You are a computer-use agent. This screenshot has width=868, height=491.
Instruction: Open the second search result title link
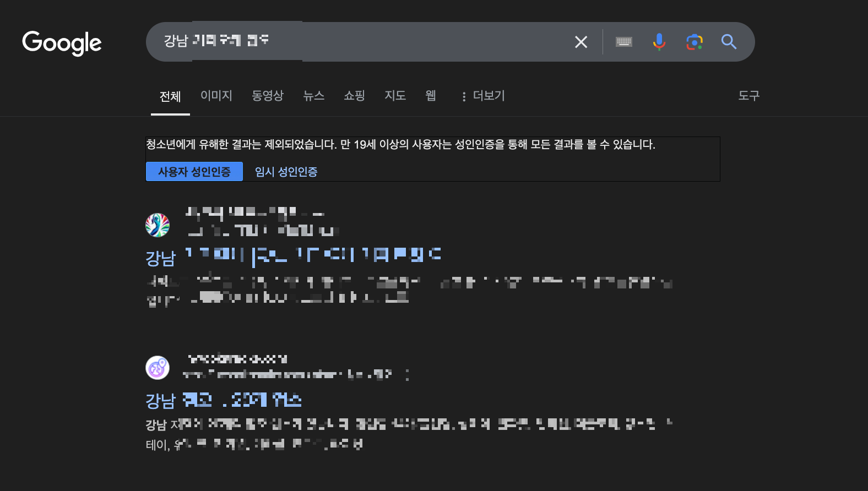coord(224,400)
